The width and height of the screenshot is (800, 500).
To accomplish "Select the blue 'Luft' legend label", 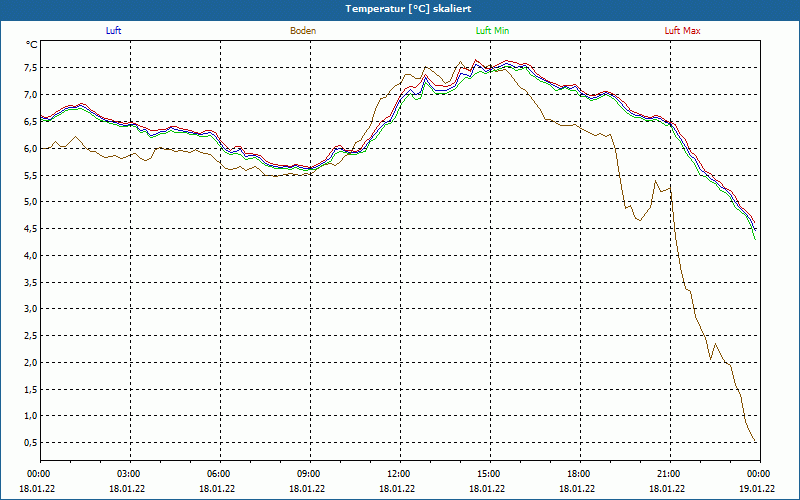I will [x=113, y=31].
